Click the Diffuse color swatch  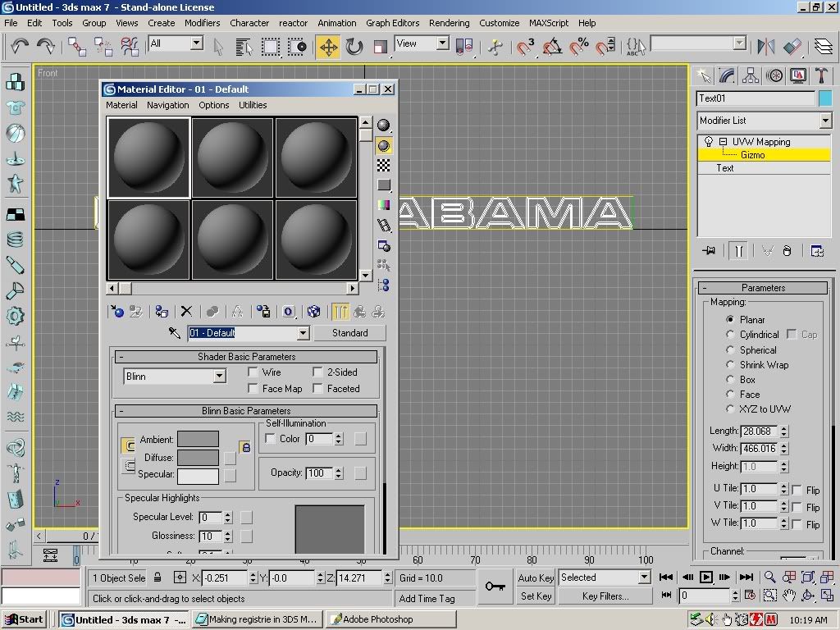pos(198,457)
